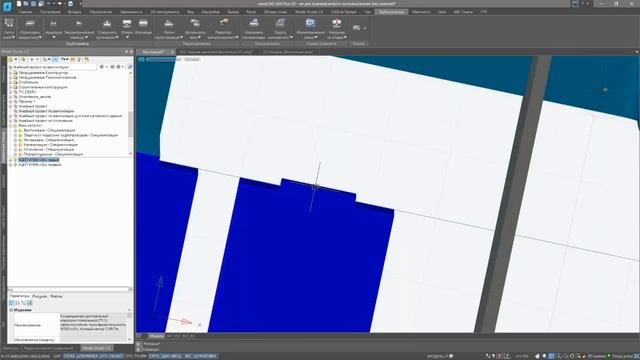
Task: Expand the Строительные конструкции folder node
Action: tap(11, 87)
